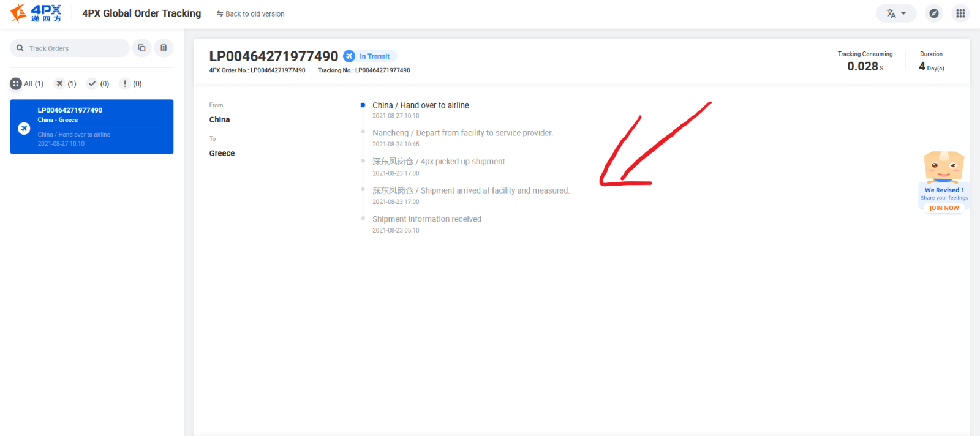Click the We Revised text

944,190
